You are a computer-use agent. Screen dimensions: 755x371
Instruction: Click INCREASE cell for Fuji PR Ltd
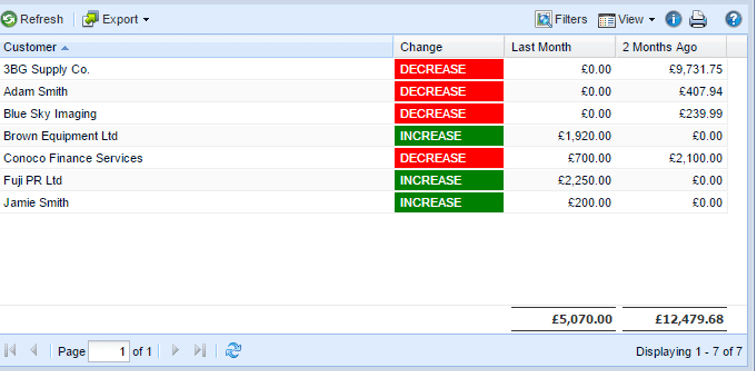click(x=449, y=180)
